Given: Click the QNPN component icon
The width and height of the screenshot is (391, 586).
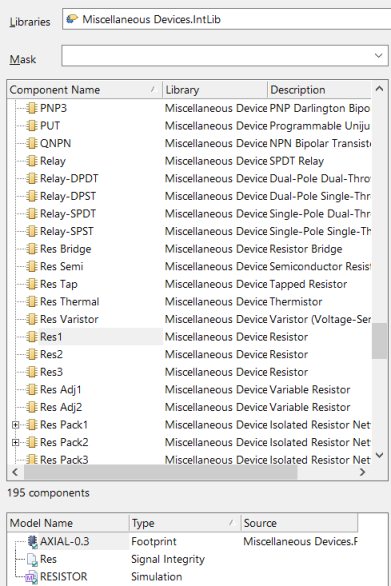Looking at the screenshot, I should [x=32, y=144].
